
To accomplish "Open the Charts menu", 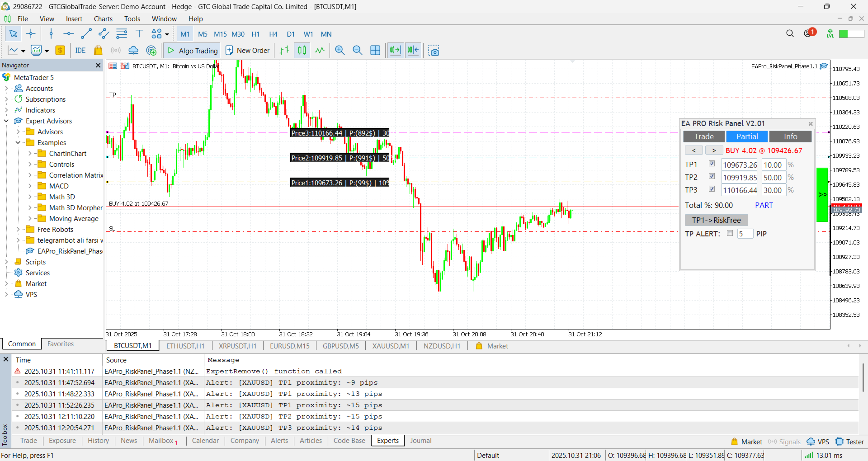I will [103, 19].
